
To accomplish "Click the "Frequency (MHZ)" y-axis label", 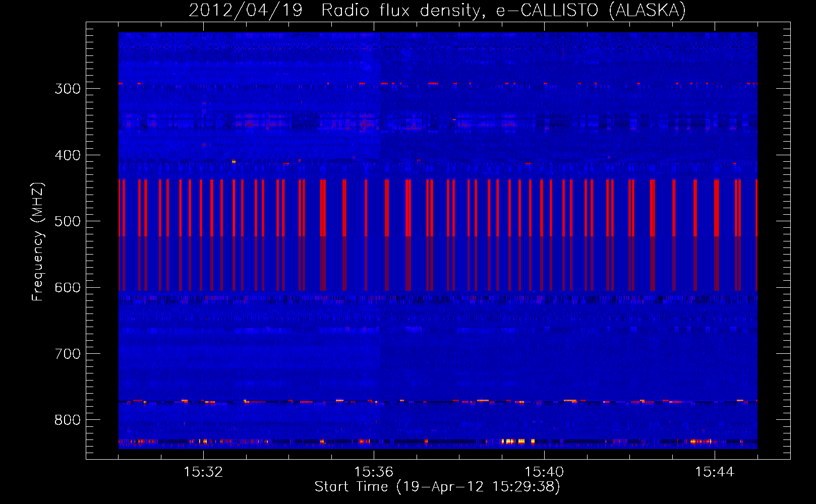I will (38, 241).
